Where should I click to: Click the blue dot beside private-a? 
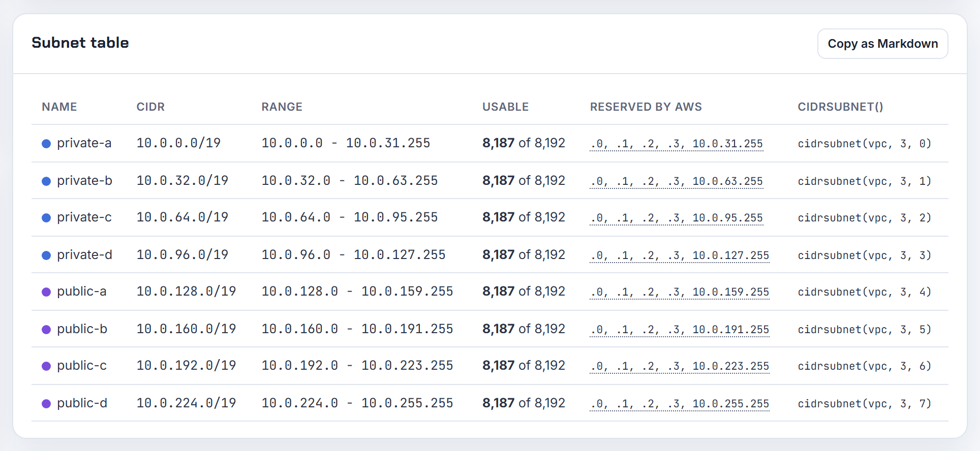(46, 144)
